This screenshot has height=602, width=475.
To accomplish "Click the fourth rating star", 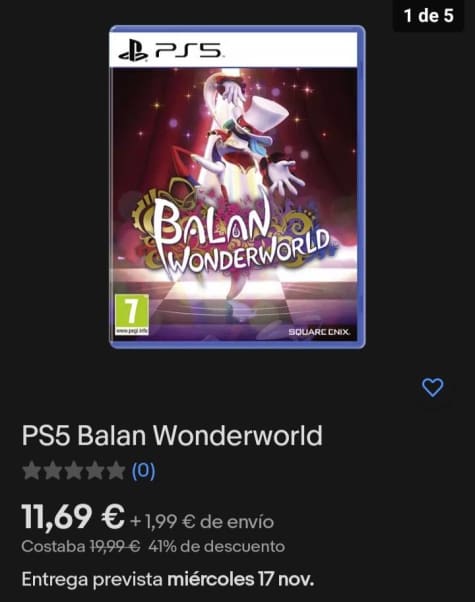I will [x=95, y=471].
